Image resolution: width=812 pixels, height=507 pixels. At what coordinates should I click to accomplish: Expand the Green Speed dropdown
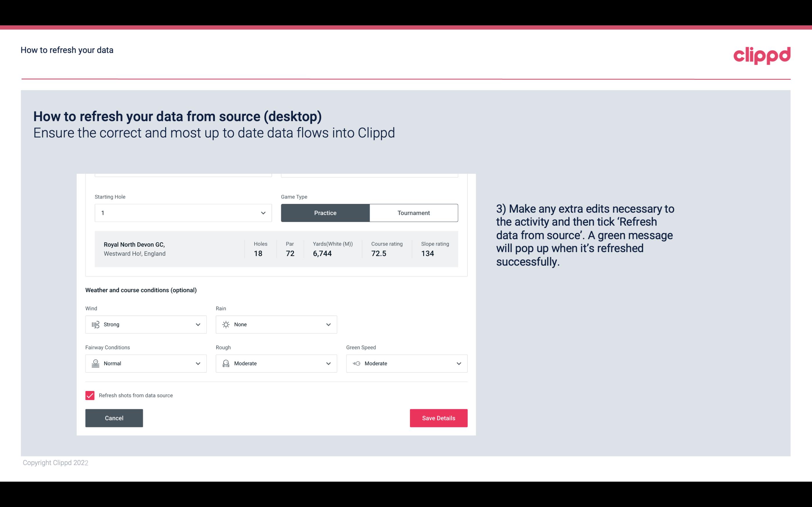tap(459, 363)
